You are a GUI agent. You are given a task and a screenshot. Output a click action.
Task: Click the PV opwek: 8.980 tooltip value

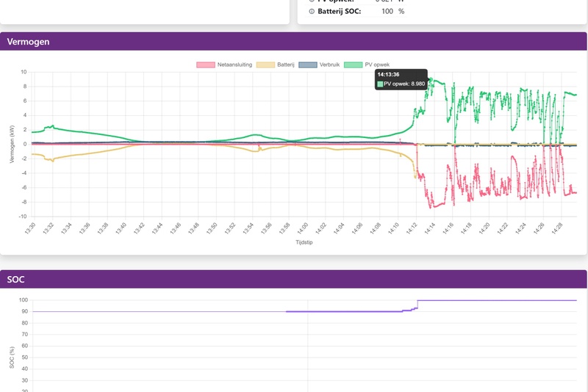[x=404, y=84]
